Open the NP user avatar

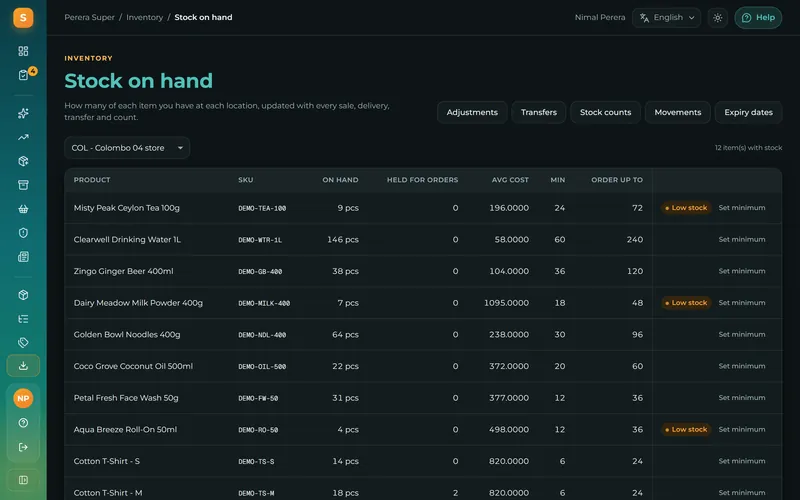tap(23, 398)
